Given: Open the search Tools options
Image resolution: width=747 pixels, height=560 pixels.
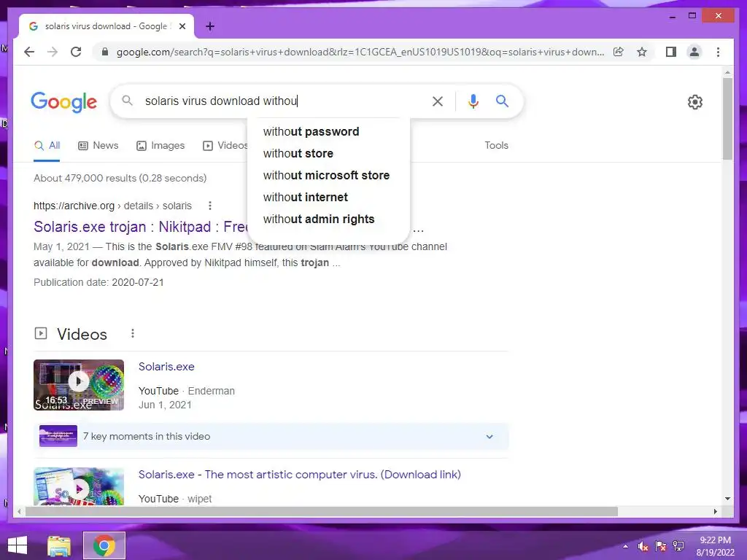Looking at the screenshot, I should (496, 146).
